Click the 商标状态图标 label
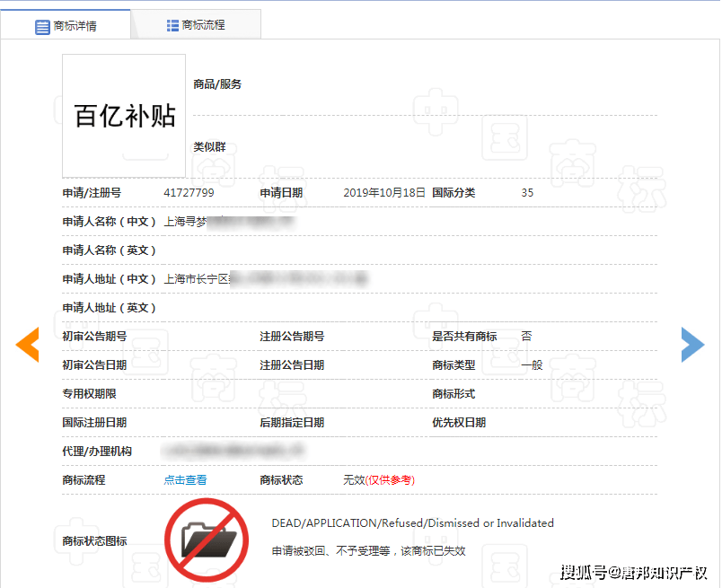This screenshot has width=722, height=588. 94,541
